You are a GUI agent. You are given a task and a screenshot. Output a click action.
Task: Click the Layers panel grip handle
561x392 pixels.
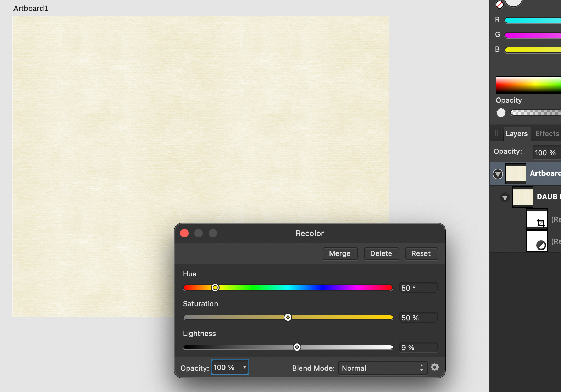point(496,134)
